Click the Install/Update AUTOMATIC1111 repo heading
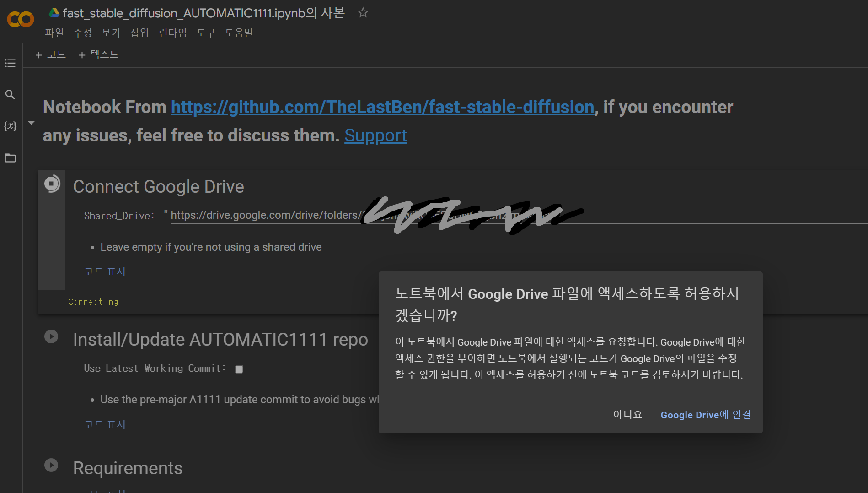The height and width of the screenshot is (493, 868). coord(220,340)
